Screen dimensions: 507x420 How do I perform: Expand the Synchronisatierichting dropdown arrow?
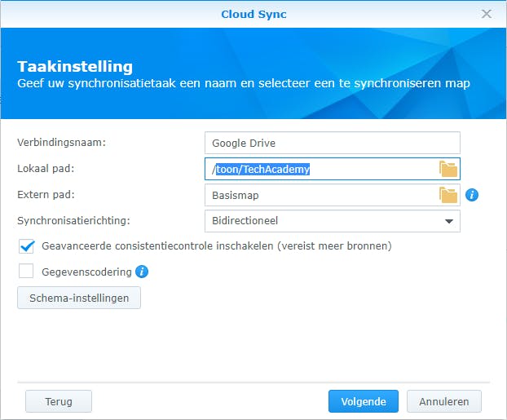(448, 221)
